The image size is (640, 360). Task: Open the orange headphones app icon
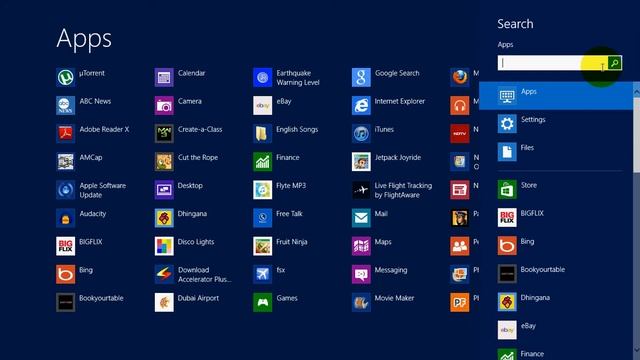click(460, 105)
